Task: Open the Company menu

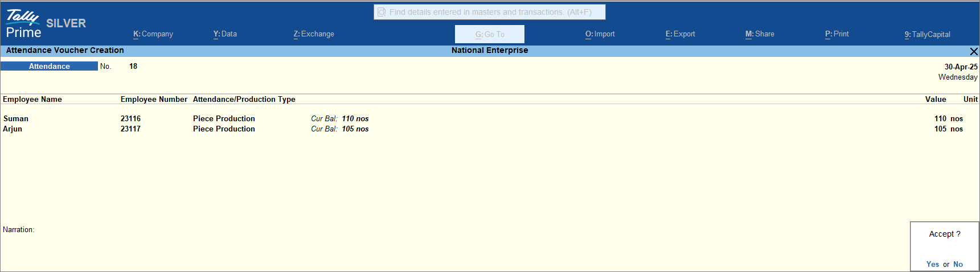Action: pos(153,34)
